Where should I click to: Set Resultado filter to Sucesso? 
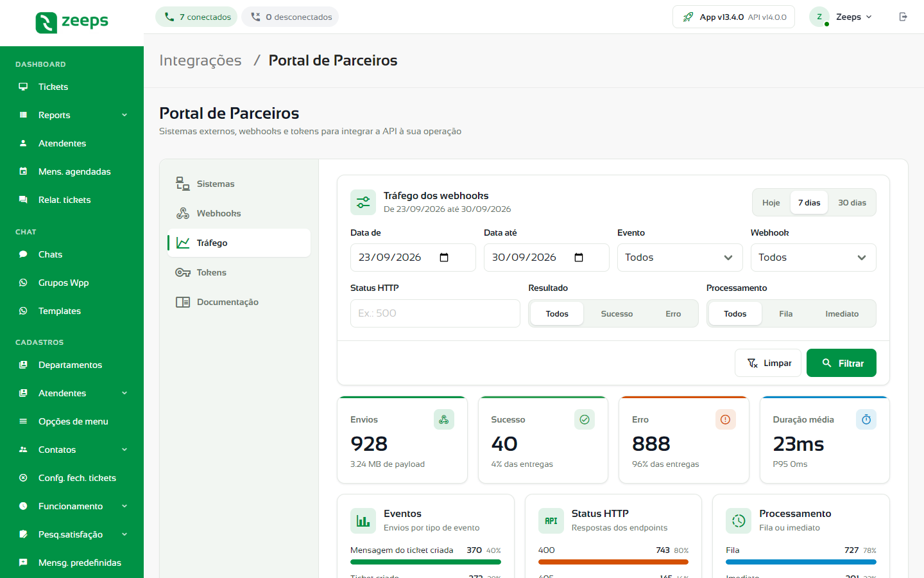pyautogui.click(x=617, y=314)
